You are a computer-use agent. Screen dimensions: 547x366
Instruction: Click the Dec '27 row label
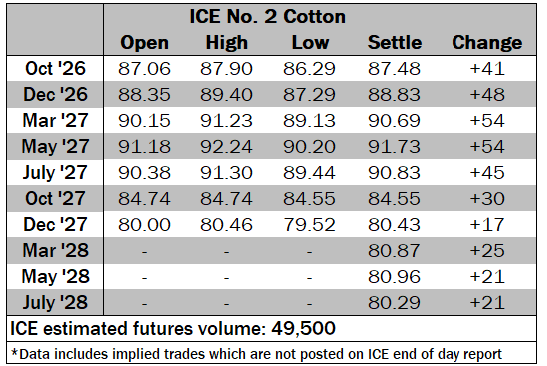(55, 224)
